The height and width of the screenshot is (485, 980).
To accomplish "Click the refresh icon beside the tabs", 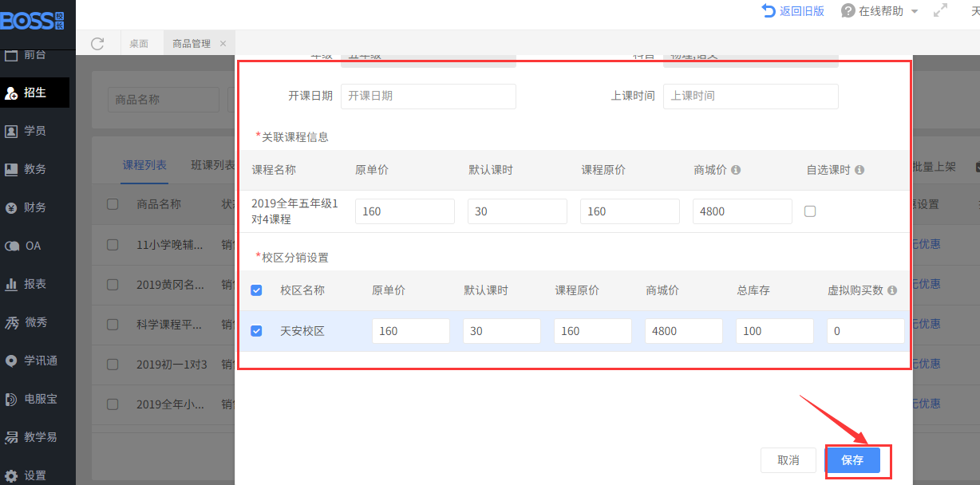I will point(97,44).
